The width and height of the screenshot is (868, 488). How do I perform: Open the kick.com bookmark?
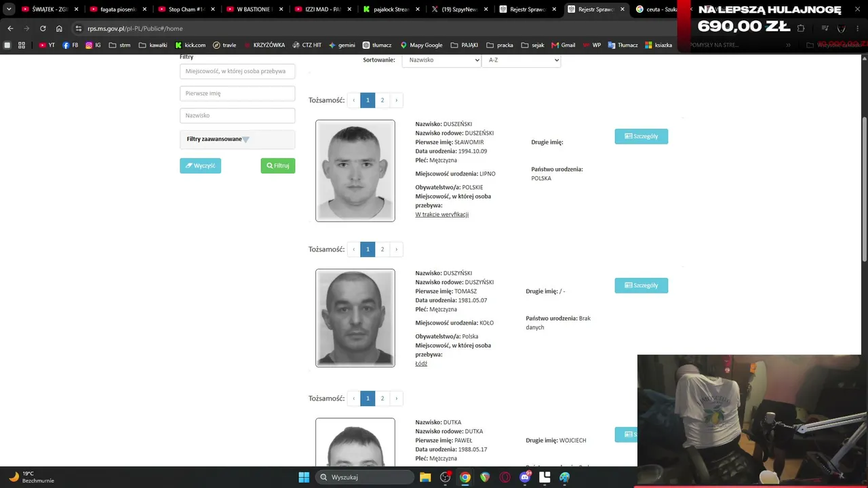pyautogui.click(x=190, y=45)
